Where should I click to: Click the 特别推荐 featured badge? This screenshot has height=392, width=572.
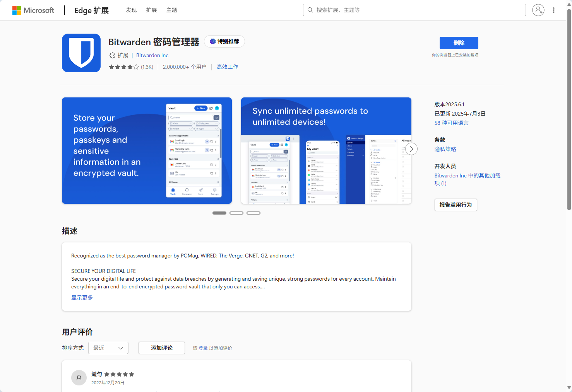tap(224, 41)
